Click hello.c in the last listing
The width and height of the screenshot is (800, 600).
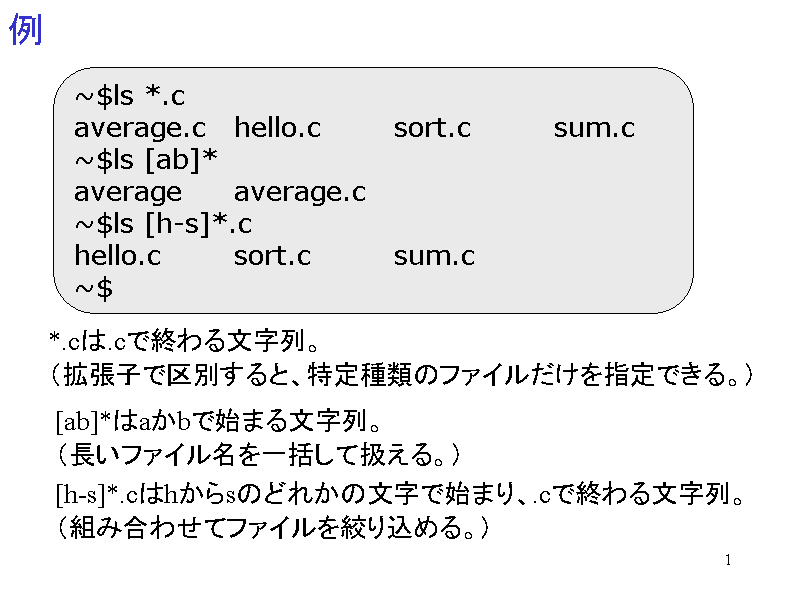(x=118, y=256)
